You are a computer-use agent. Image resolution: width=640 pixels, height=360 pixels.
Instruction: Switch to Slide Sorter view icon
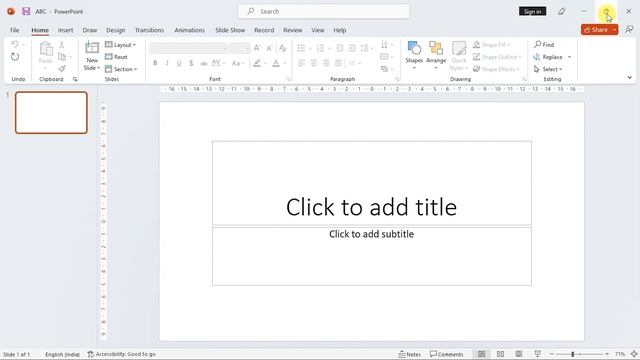(x=500, y=354)
